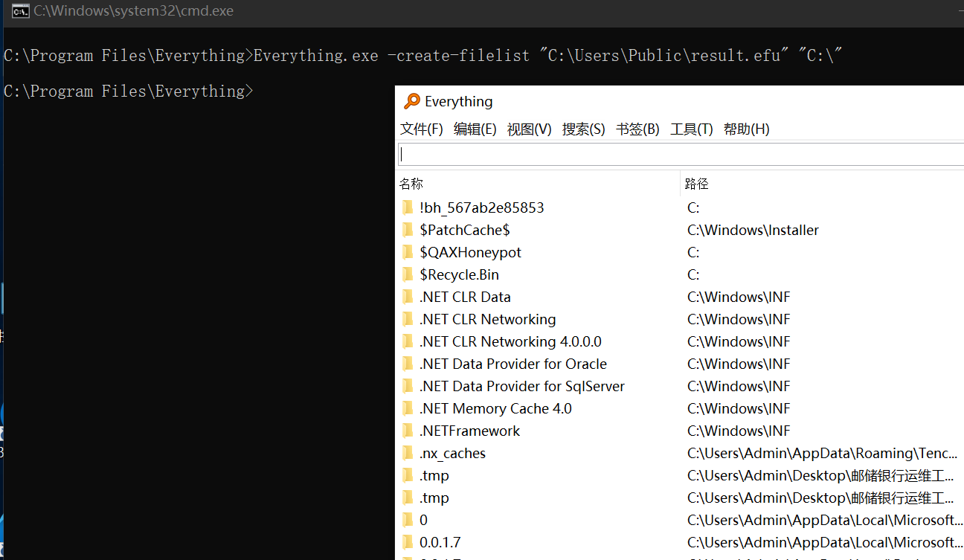Select the !bh_567ab2e85853 folder icon
The height and width of the screenshot is (560, 964).
(x=408, y=207)
